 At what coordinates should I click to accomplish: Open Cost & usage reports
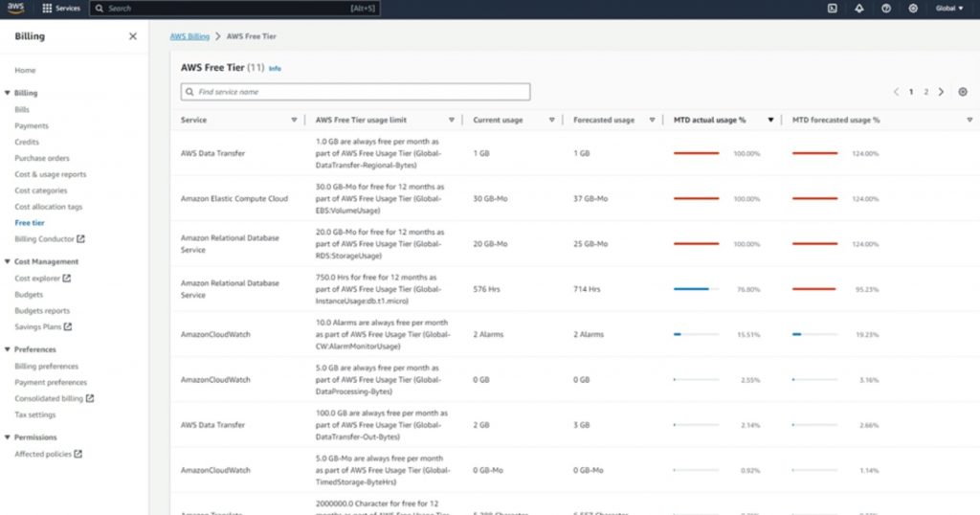click(x=51, y=174)
